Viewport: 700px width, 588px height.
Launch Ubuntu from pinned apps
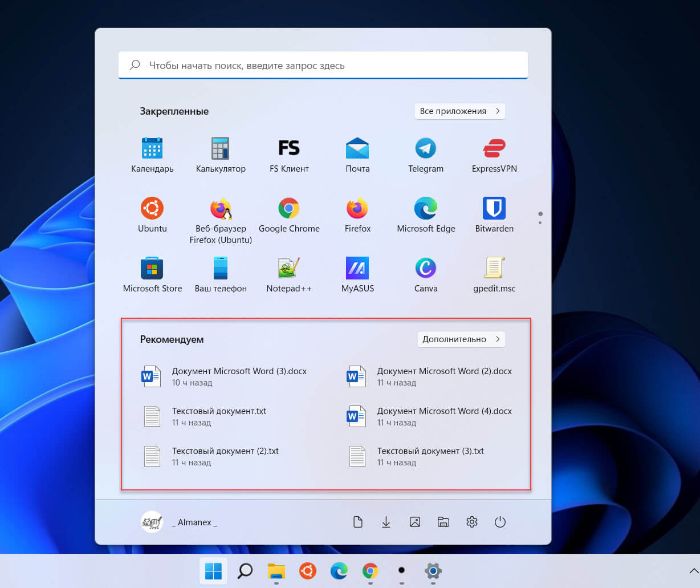(x=152, y=215)
